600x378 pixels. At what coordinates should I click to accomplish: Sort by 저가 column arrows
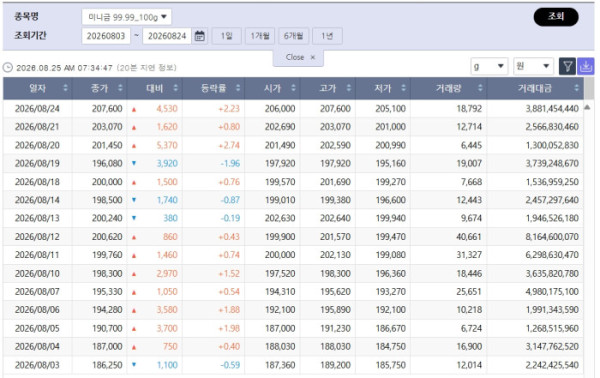pyautogui.click(x=403, y=88)
